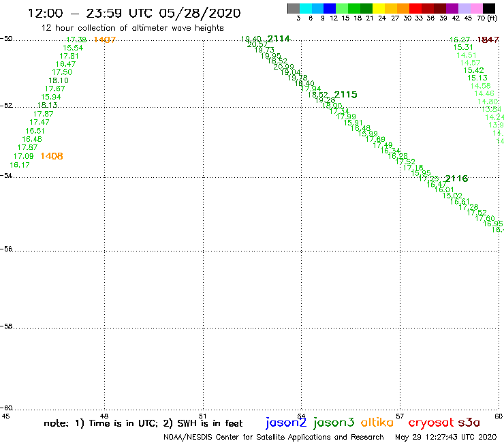Click wave height value 16.61
504x443 pixels.
click(x=460, y=202)
